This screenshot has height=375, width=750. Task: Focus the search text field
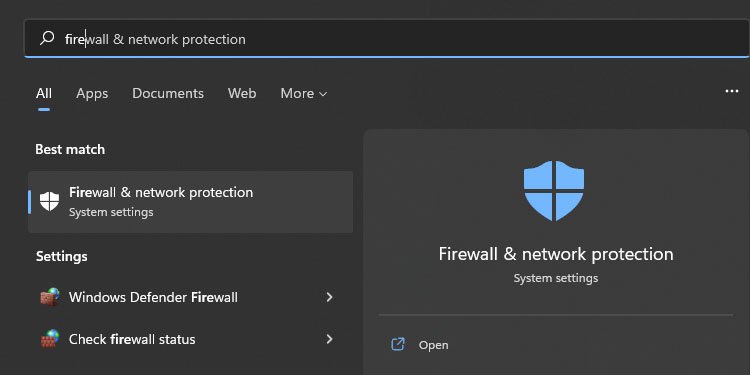pos(386,39)
